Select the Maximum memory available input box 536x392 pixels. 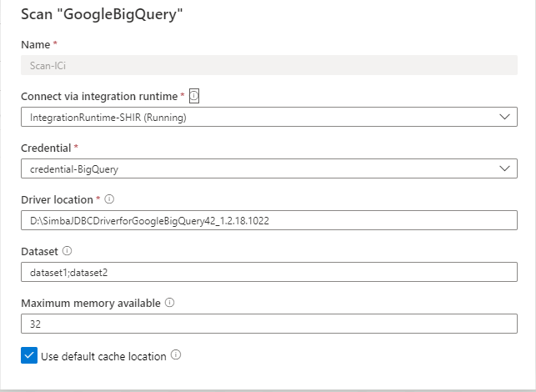point(268,324)
